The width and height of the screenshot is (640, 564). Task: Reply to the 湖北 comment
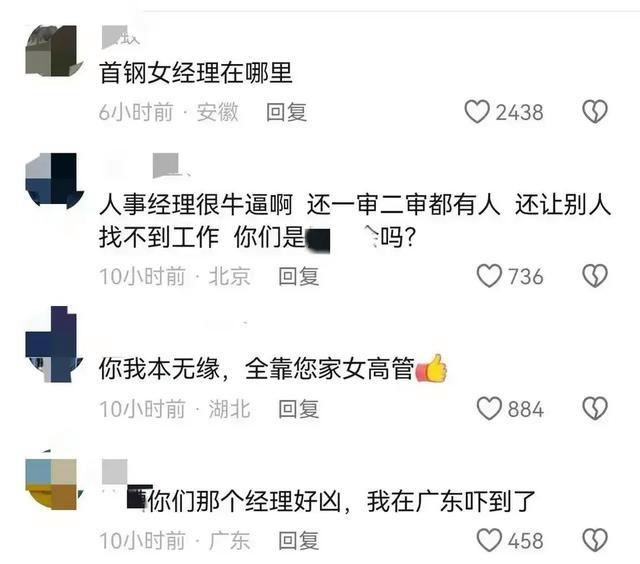pyautogui.click(x=299, y=409)
